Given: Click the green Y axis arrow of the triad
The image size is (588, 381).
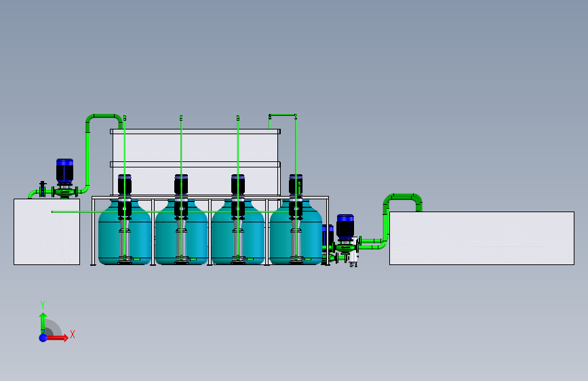Looking at the screenshot, I should (43, 323).
